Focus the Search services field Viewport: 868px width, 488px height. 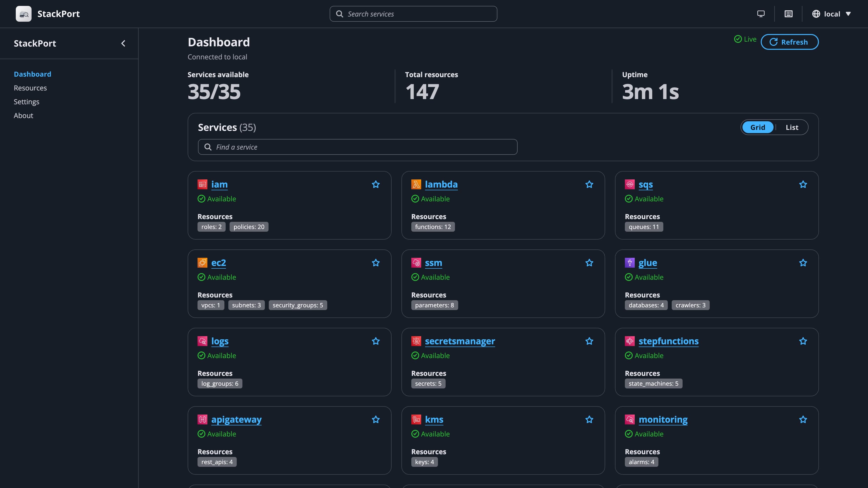[x=413, y=14]
